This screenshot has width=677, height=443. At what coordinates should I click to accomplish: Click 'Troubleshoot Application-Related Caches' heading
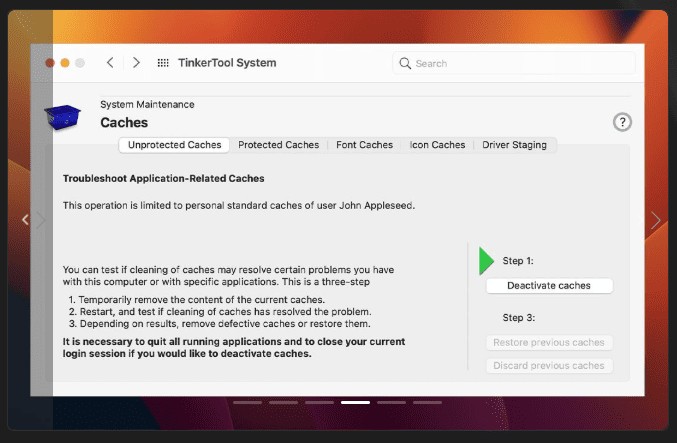point(164,178)
